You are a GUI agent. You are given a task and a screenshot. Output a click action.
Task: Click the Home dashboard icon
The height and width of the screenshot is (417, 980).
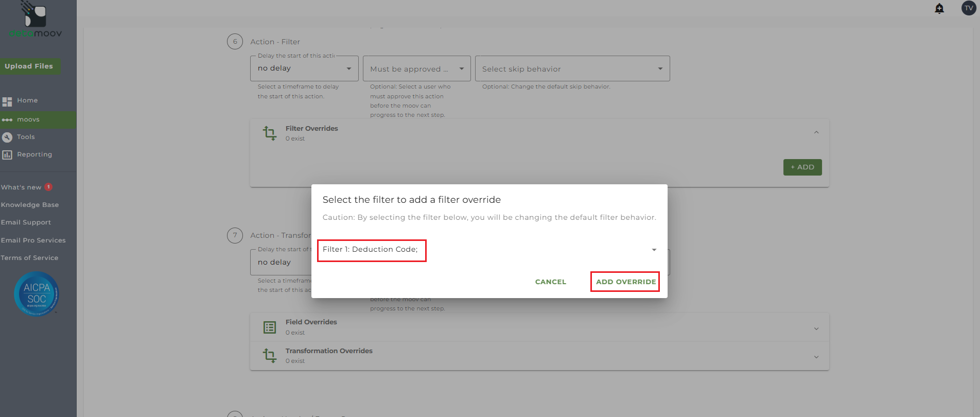7,101
